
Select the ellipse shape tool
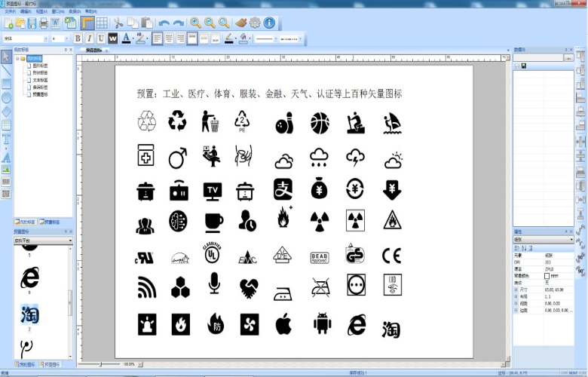[6, 98]
